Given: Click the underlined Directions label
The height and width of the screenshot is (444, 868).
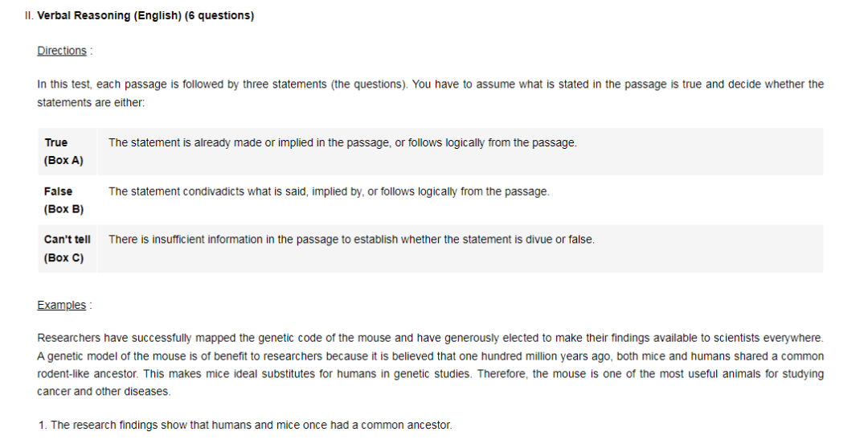Looking at the screenshot, I should click(x=61, y=51).
